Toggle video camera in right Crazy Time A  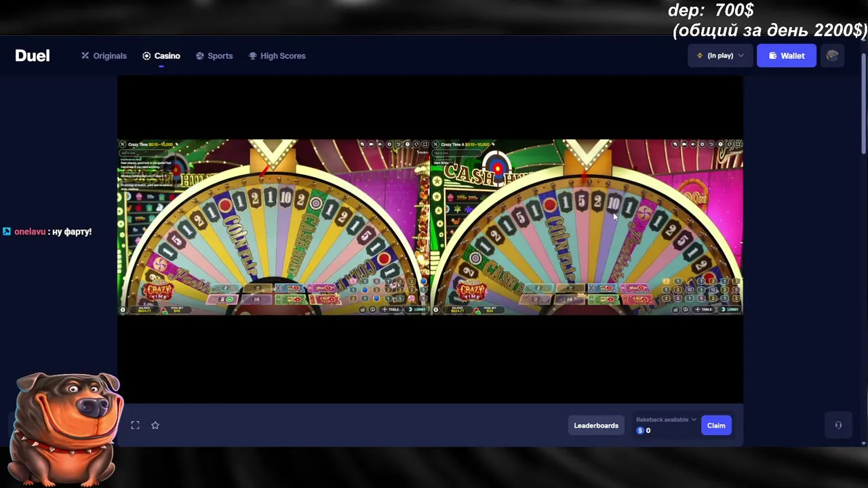click(684, 144)
